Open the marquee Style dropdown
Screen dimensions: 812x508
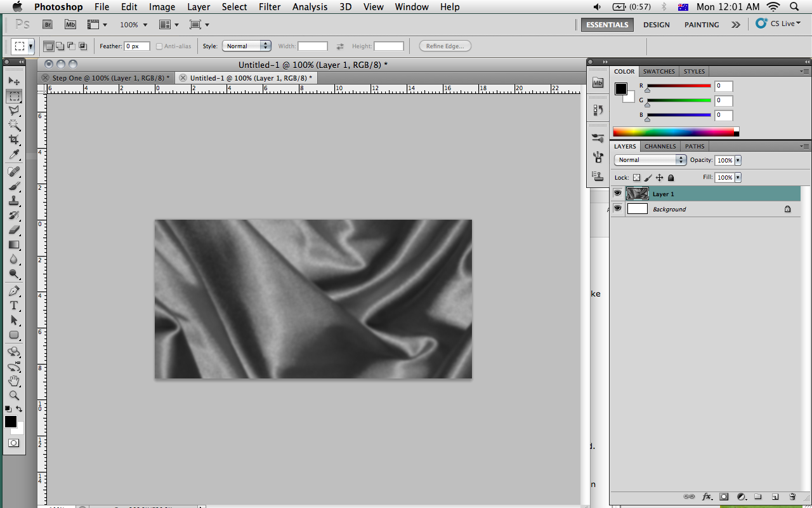coord(247,46)
